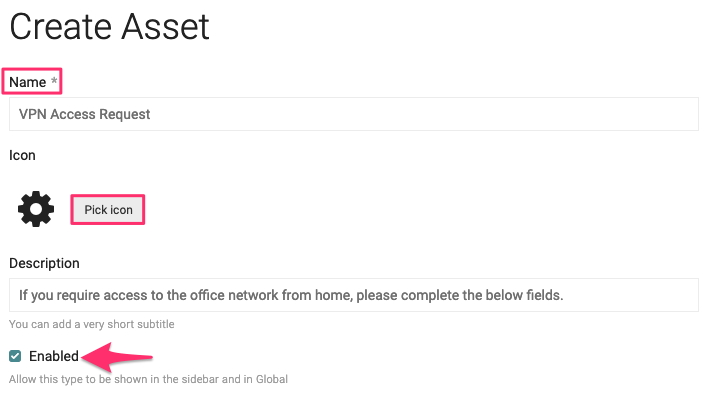Click the Description field label
The height and width of the screenshot is (403, 721).
(44, 263)
